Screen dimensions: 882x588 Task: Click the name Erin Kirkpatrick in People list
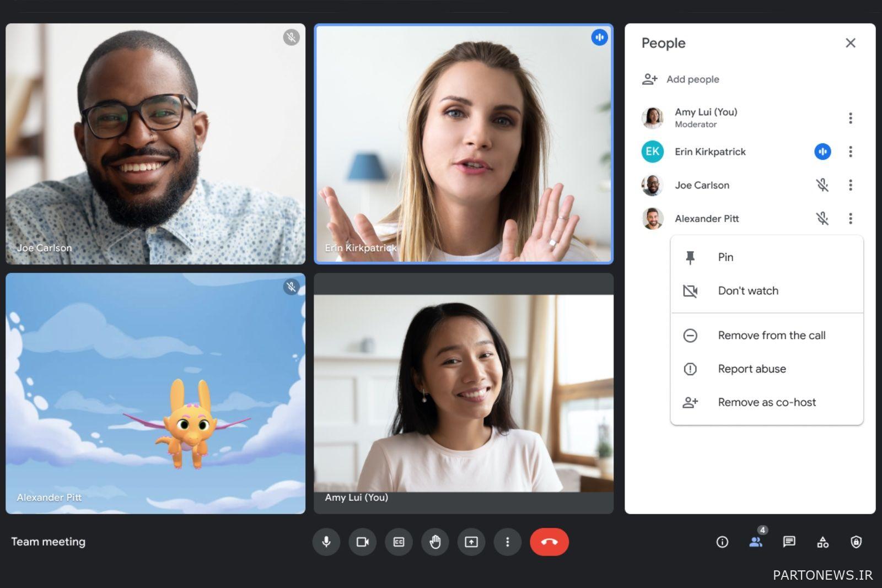pyautogui.click(x=710, y=152)
